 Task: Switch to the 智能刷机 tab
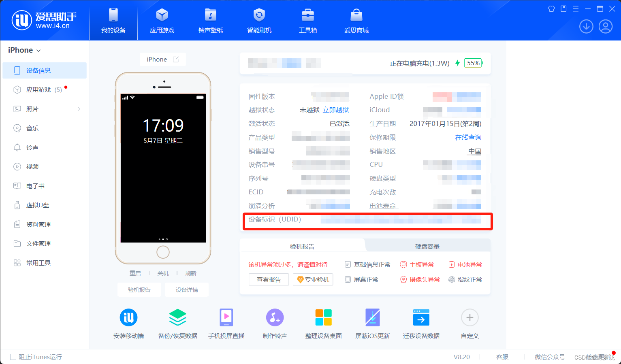click(x=259, y=20)
